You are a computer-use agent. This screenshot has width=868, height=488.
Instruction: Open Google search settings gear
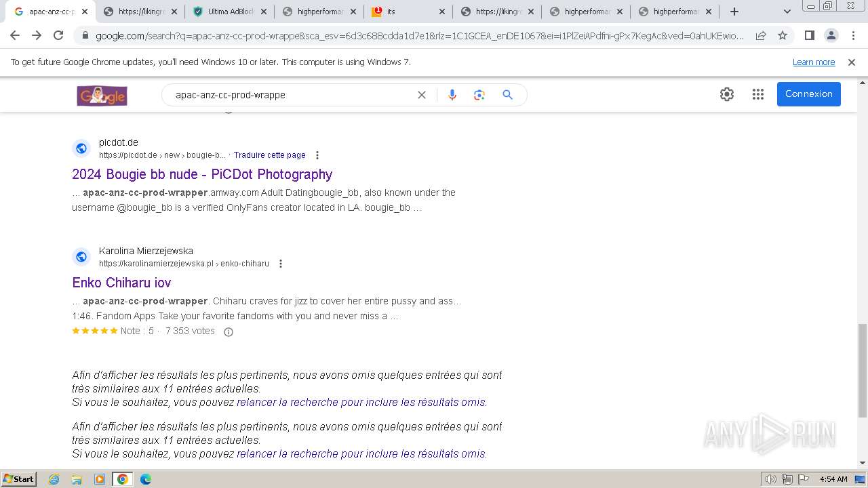727,94
